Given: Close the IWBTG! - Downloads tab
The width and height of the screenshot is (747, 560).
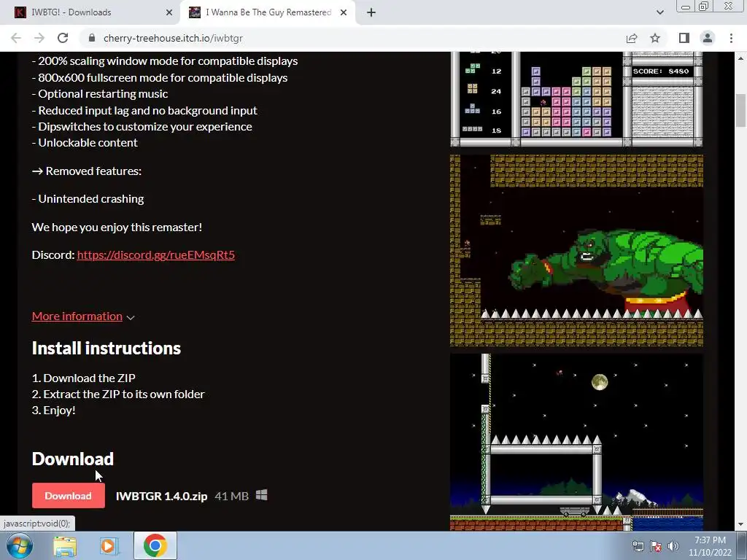Looking at the screenshot, I should [x=169, y=12].
